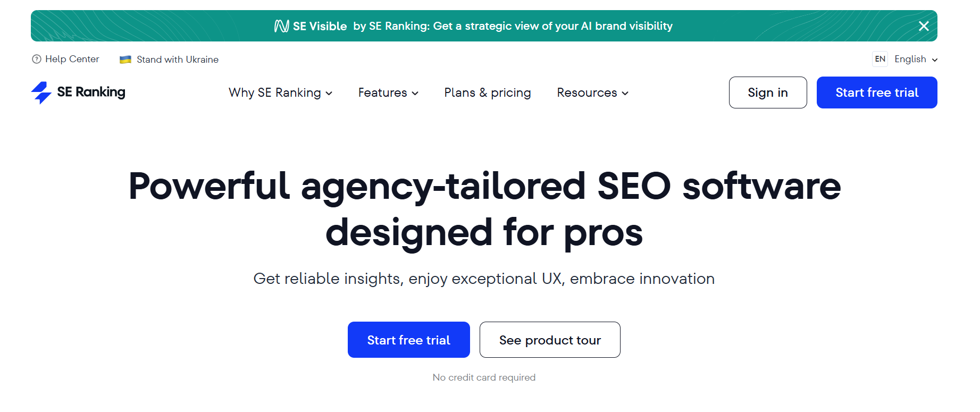Click the Stand with Ukraine link
980x412 pixels.
[x=178, y=59]
